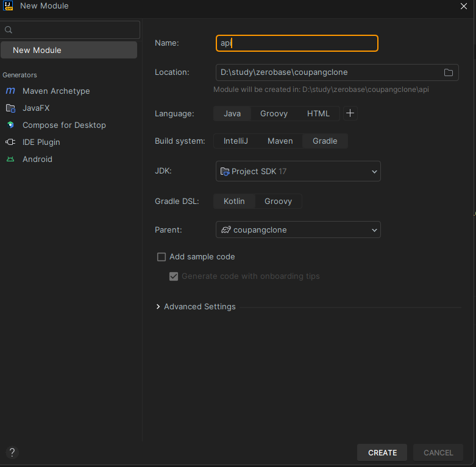The image size is (476, 467).
Task: Choose Maven build system
Action: [x=280, y=141]
